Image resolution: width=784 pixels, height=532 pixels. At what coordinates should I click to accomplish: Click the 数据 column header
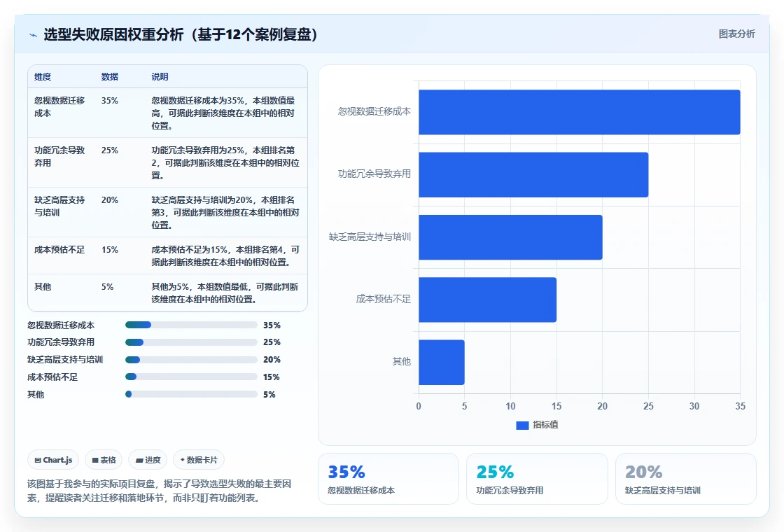point(109,77)
